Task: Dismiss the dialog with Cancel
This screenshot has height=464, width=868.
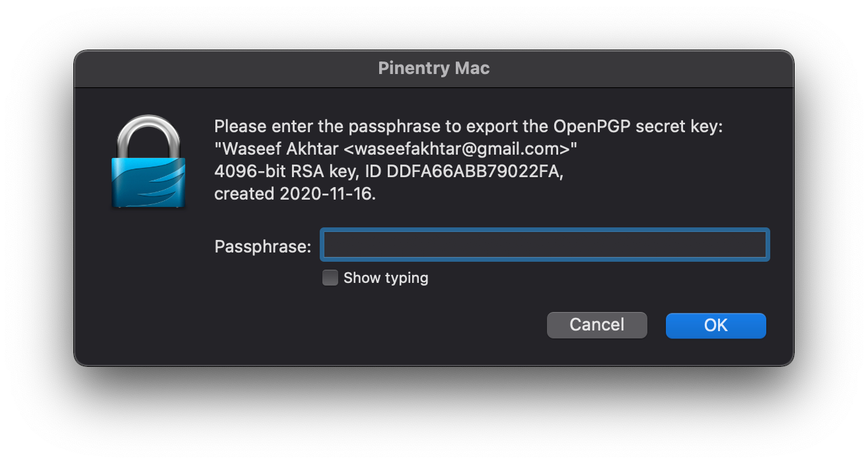Action: pyautogui.click(x=597, y=325)
